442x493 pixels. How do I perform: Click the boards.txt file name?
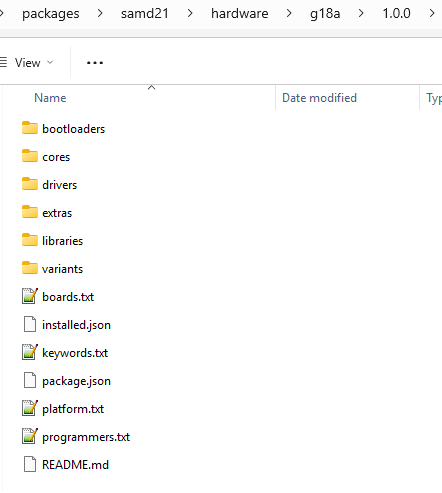coord(68,297)
